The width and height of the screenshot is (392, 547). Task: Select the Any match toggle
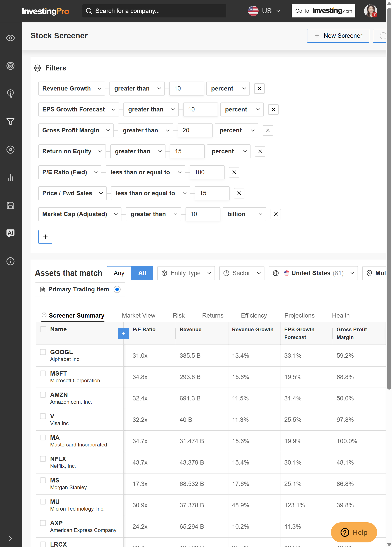click(119, 273)
